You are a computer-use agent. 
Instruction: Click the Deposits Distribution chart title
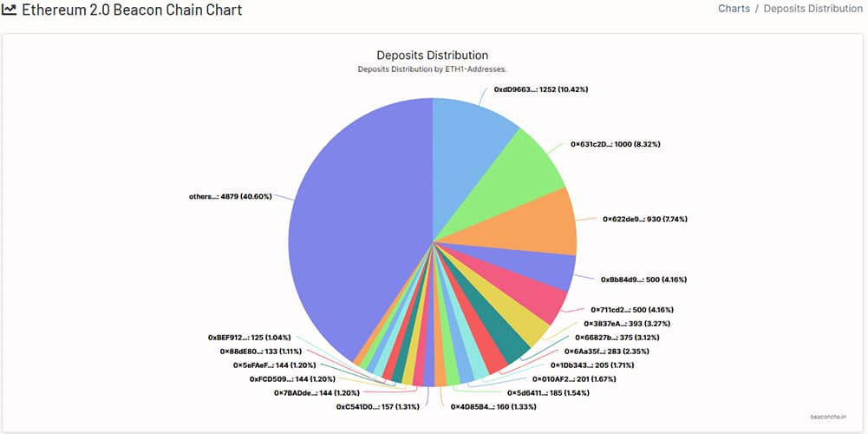432,56
